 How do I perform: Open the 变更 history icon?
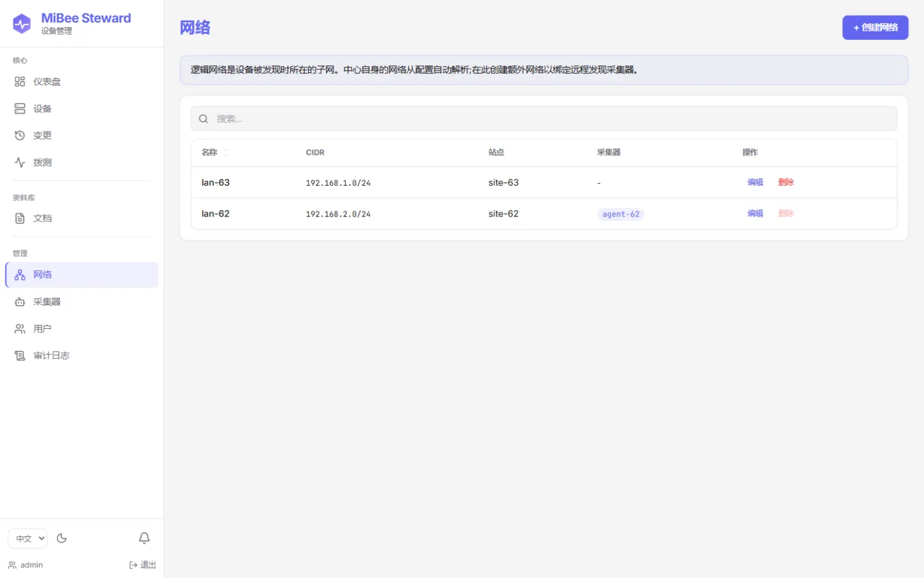coord(20,136)
